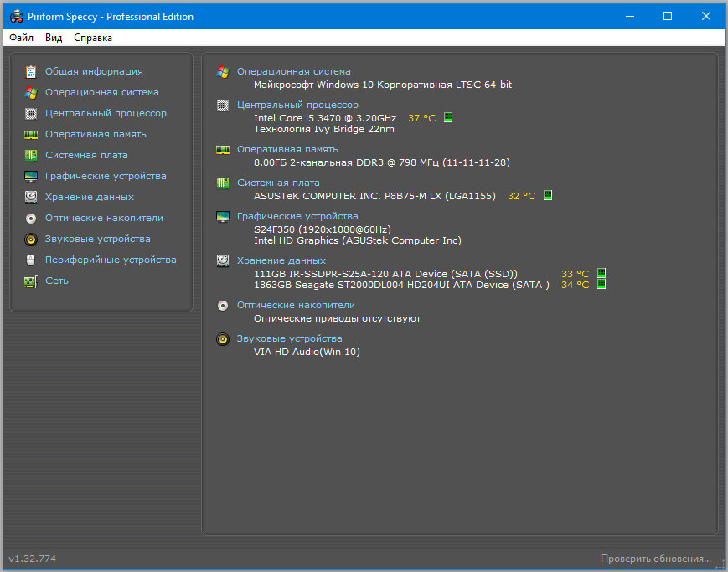Open the Центральный процессор sidebar section

(x=106, y=113)
